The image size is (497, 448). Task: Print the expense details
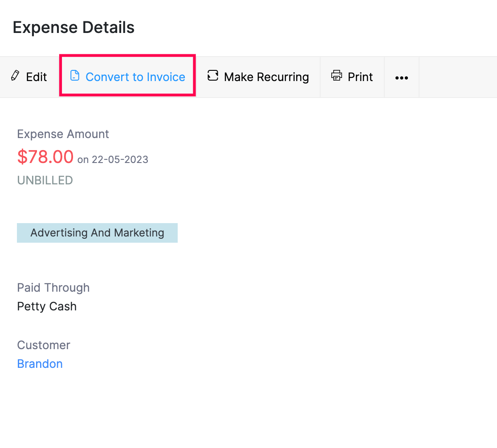pyautogui.click(x=361, y=77)
